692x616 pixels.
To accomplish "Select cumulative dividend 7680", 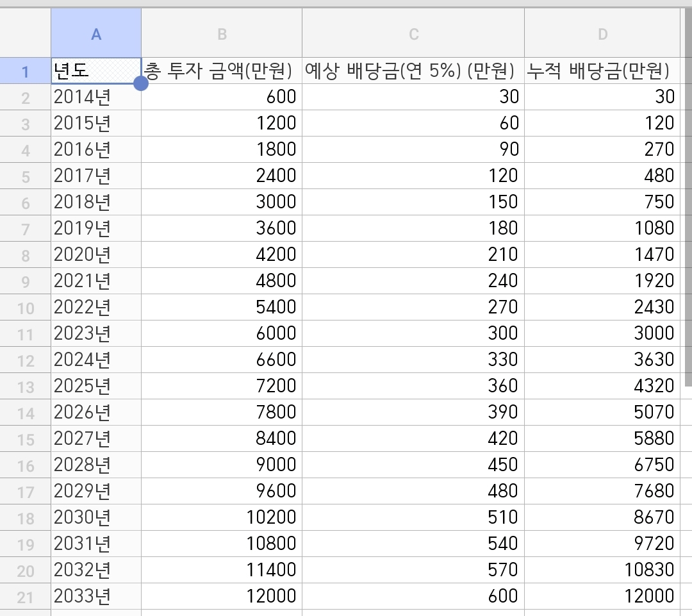I will tap(602, 491).
